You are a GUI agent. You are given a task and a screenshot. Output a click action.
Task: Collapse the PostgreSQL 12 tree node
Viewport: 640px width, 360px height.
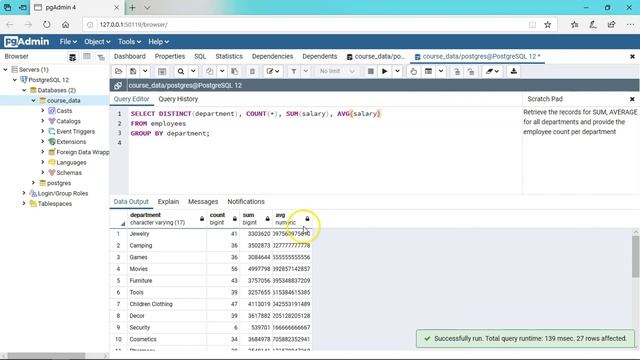[x=15, y=80]
